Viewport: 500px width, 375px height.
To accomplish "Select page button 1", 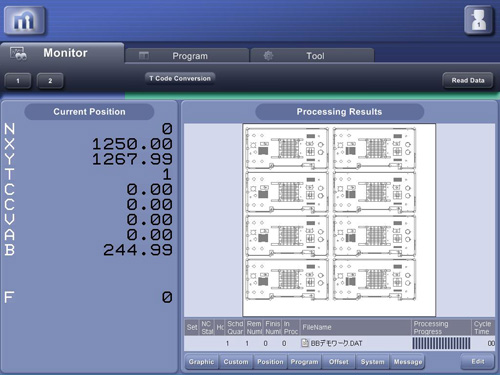I will coord(18,81).
